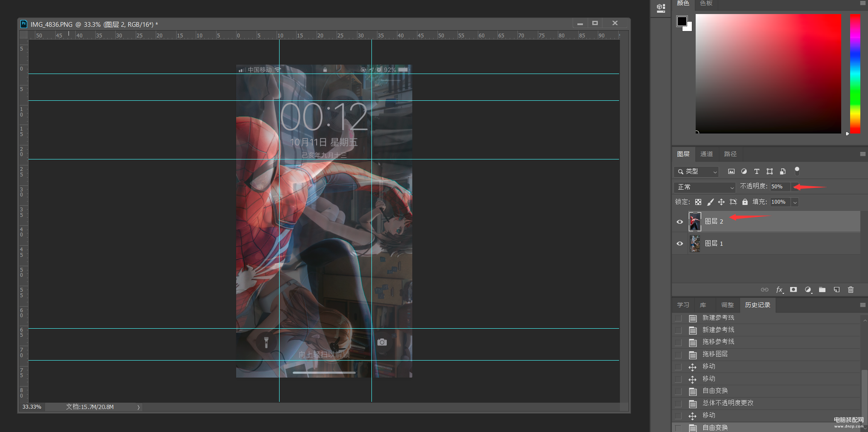Switch to the 图层 tab
This screenshot has width=868, height=432.
click(683, 154)
